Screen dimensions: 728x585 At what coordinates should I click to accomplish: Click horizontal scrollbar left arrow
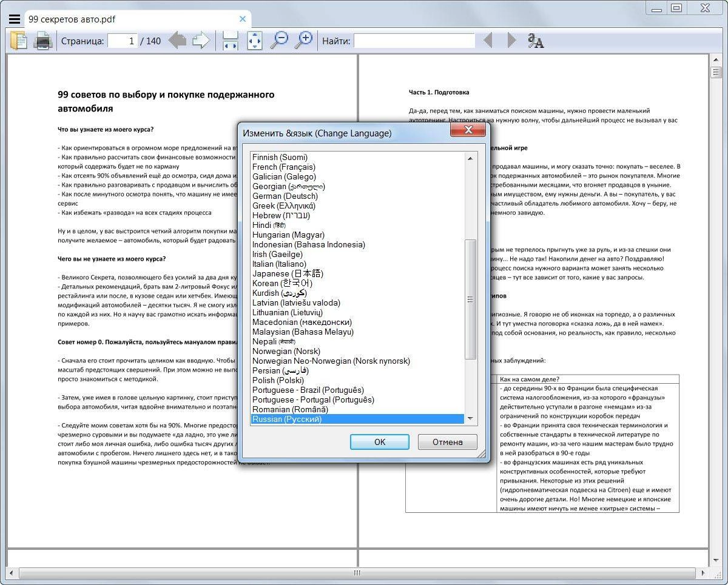[x=13, y=573]
